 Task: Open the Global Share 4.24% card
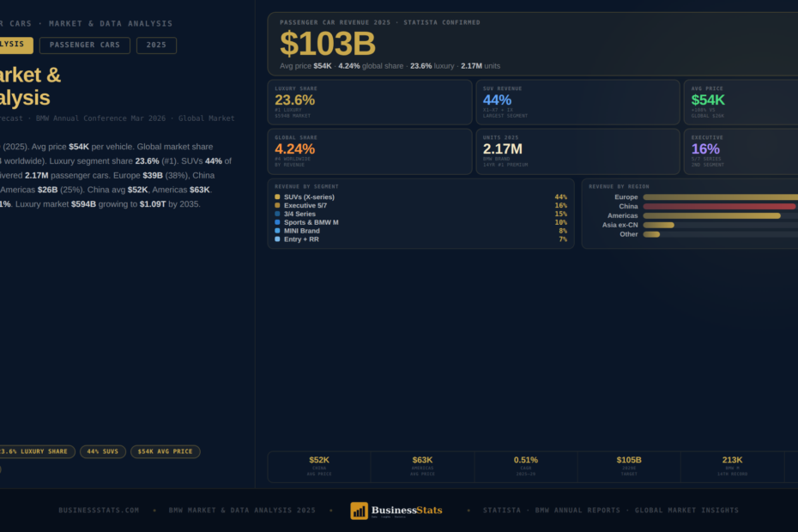coord(370,152)
